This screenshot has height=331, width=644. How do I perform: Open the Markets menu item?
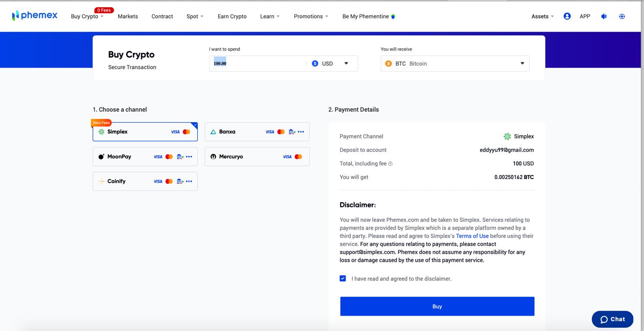128,16
